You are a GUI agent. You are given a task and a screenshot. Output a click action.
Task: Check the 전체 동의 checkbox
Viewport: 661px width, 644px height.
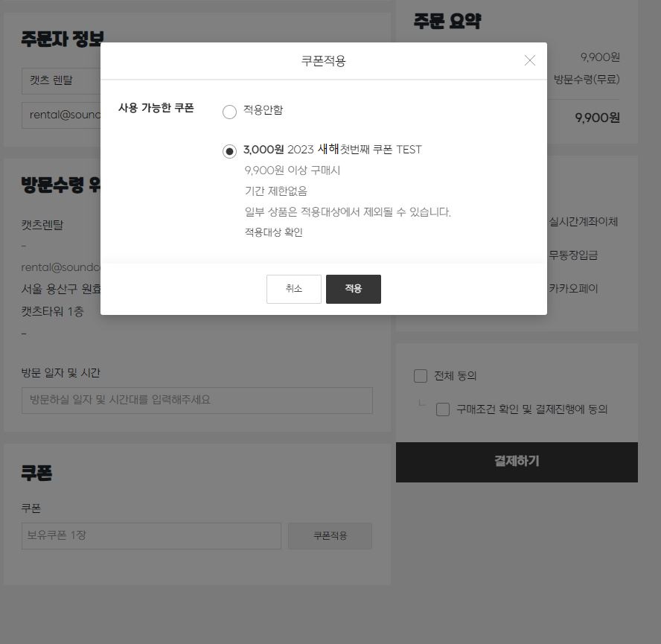coord(421,376)
